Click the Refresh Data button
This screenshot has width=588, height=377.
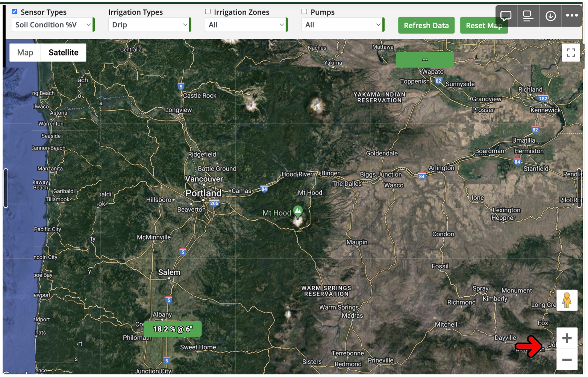(x=426, y=26)
